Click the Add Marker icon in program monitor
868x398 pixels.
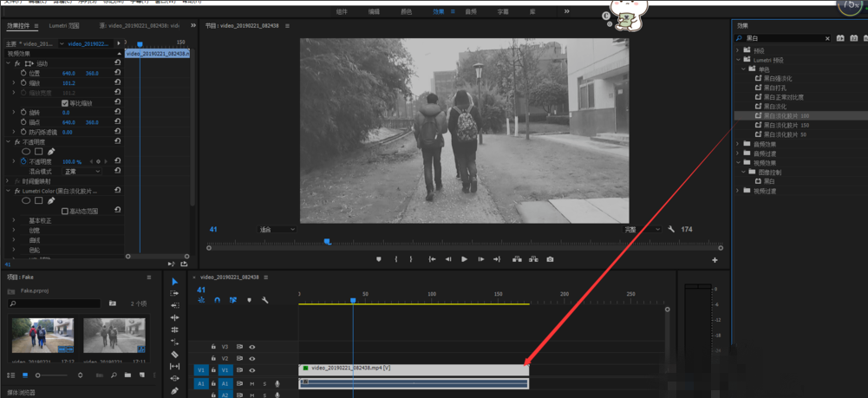coord(379,259)
